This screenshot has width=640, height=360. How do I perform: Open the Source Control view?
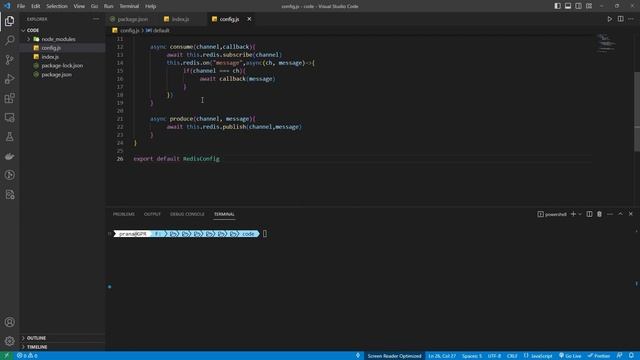[x=9, y=60]
